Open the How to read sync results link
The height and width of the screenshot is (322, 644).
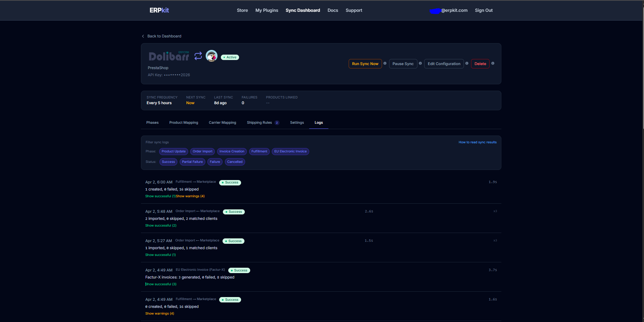tap(477, 142)
